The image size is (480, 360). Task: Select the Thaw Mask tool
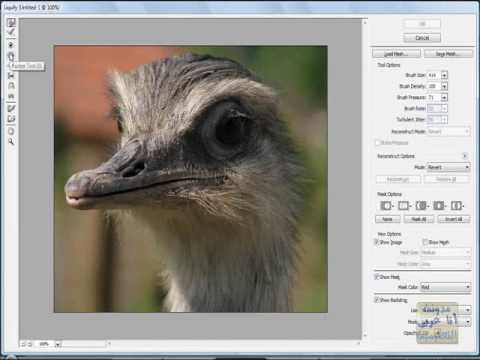(x=11, y=119)
